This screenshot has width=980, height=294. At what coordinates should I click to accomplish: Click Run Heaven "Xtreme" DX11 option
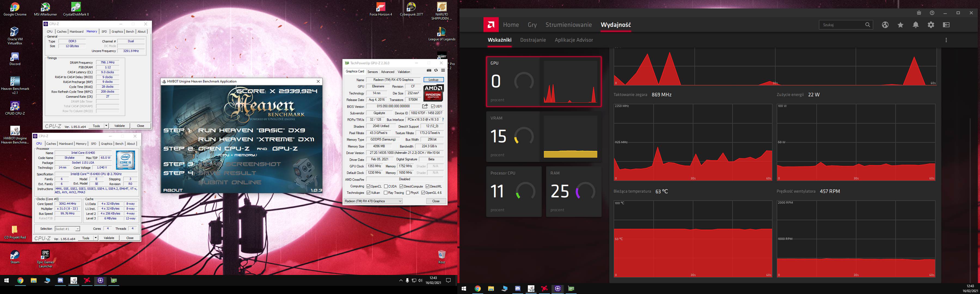pyautogui.click(x=256, y=139)
